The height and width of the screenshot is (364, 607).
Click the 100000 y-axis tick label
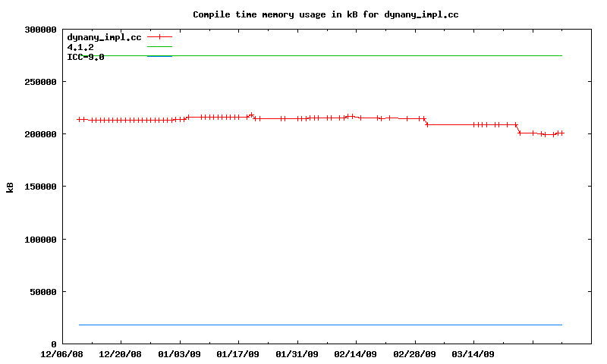pos(41,240)
